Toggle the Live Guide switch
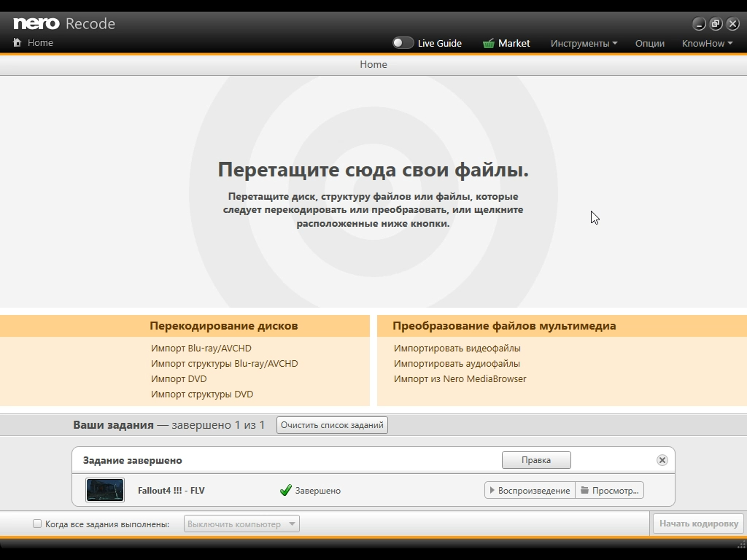747x560 pixels. (403, 43)
